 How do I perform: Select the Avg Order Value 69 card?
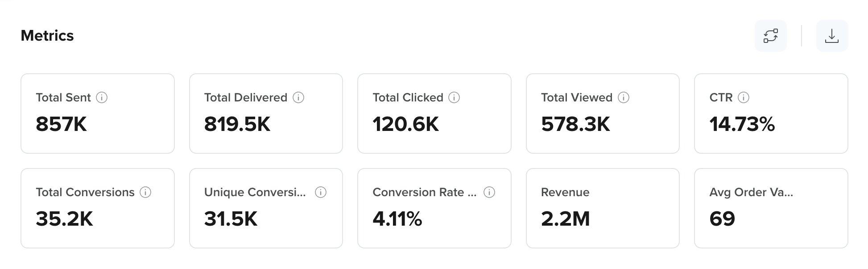coord(771,208)
